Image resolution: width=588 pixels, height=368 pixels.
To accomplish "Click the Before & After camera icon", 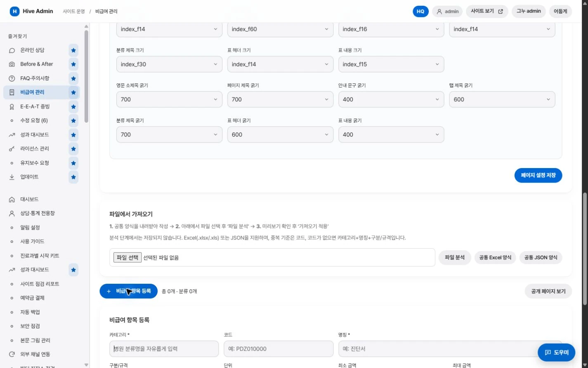I will (12, 64).
